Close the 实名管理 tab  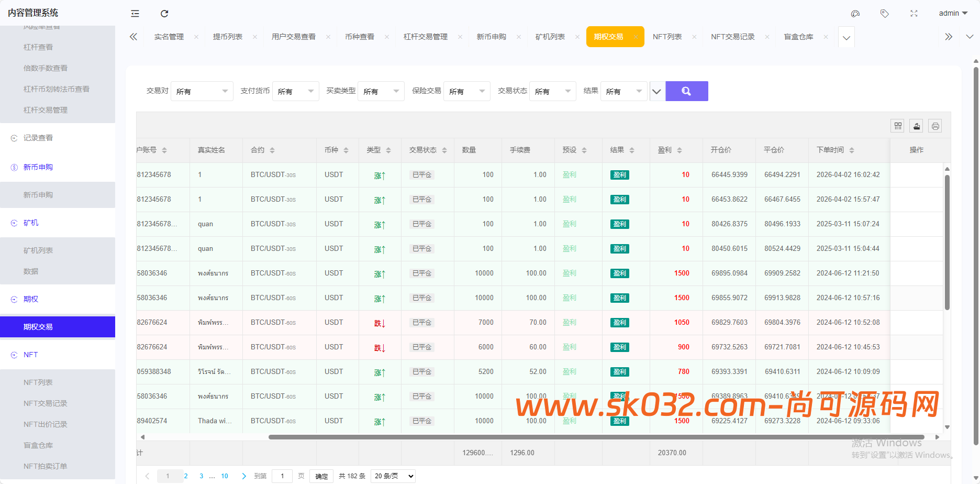point(196,37)
